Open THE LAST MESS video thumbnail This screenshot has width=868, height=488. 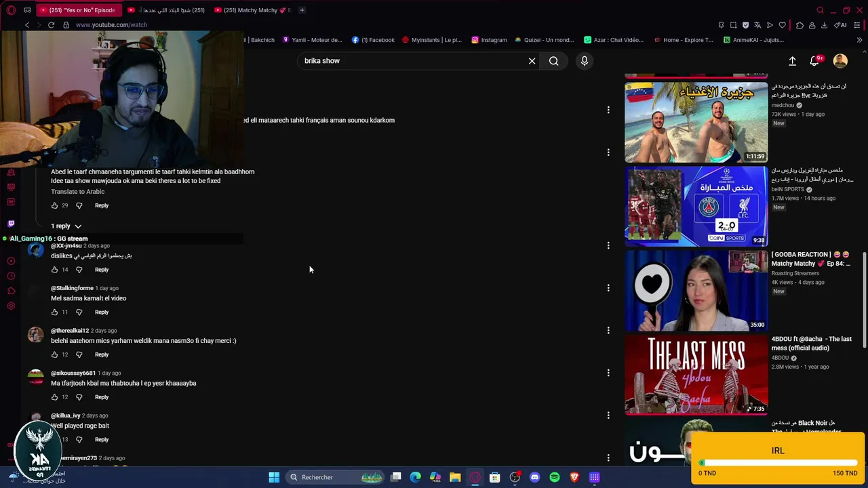click(x=696, y=374)
